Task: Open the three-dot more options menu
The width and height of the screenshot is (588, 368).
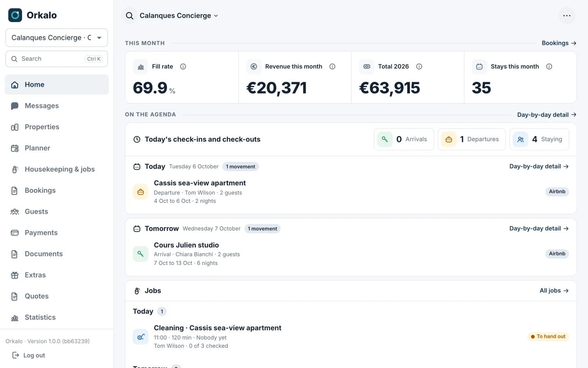Action: pos(567,15)
